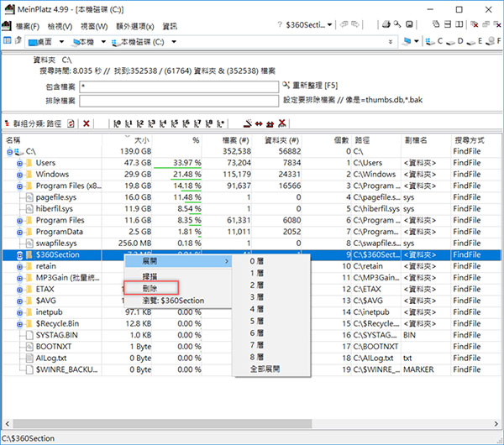Image resolution: width=504 pixels, height=445 pixels.
Task: Click the MeinPlatz icon left of 檔案 menu
Action: point(8,26)
